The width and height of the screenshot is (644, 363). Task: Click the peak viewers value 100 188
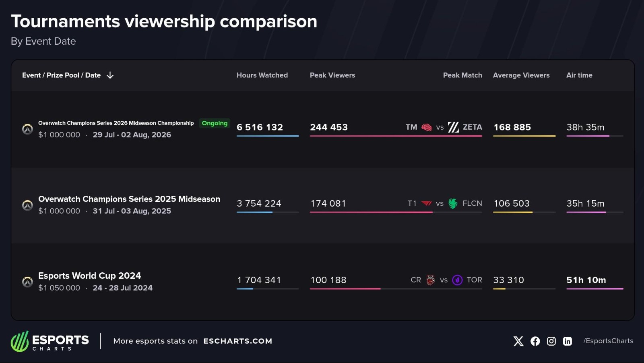[x=328, y=280]
